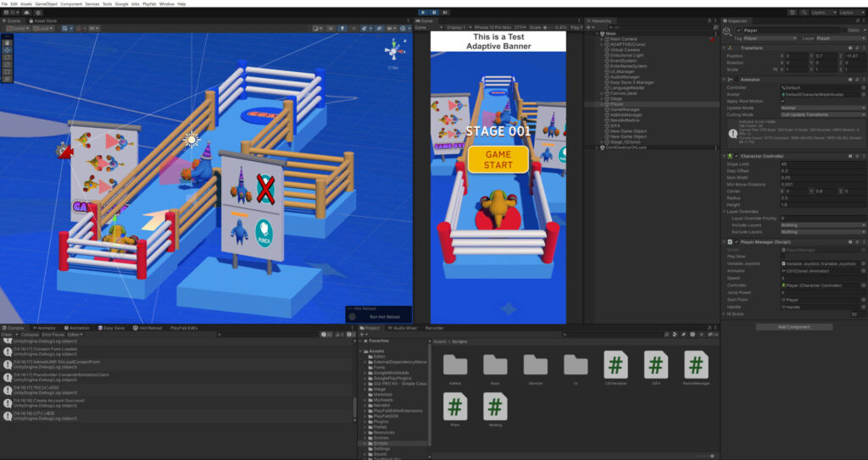Open the Component menu
Screen dimensions: 868x460
click(71, 4)
